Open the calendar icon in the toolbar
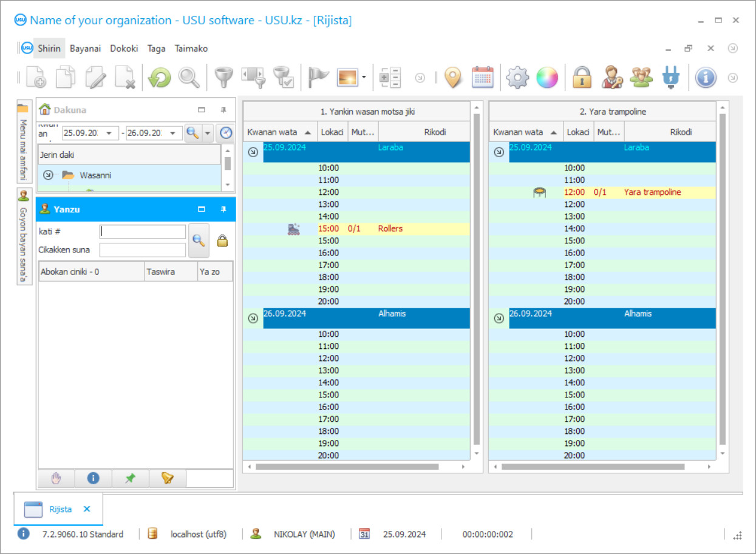This screenshot has width=756, height=554. [483, 77]
